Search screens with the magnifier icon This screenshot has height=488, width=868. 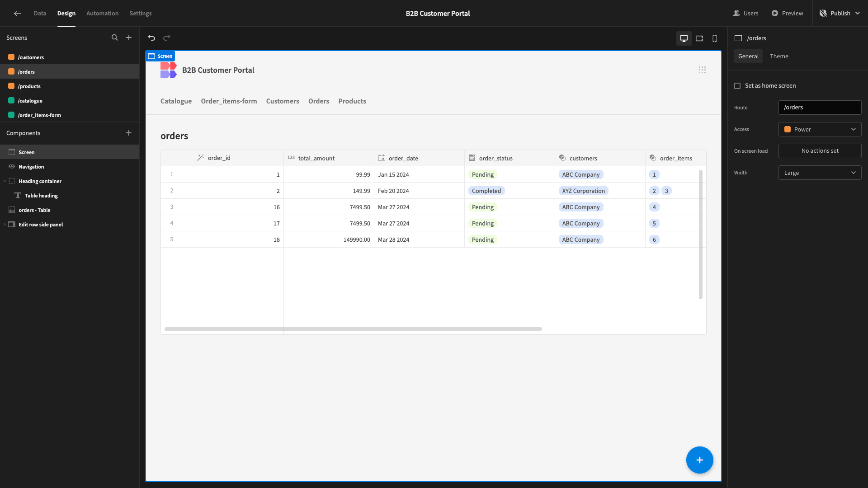coord(115,38)
